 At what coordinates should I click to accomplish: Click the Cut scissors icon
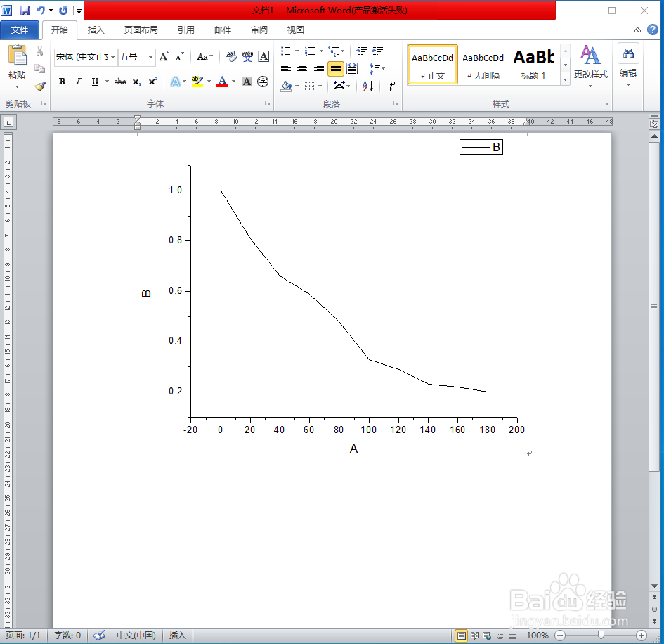pyautogui.click(x=39, y=52)
